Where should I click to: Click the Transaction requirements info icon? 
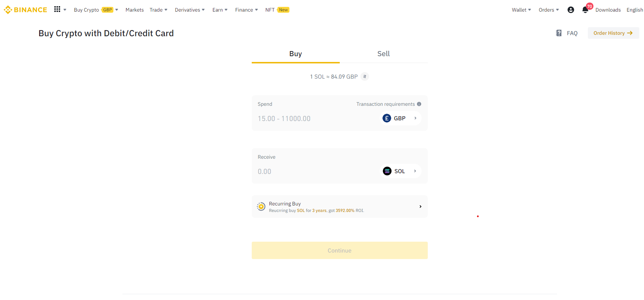[x=419, y=104]
